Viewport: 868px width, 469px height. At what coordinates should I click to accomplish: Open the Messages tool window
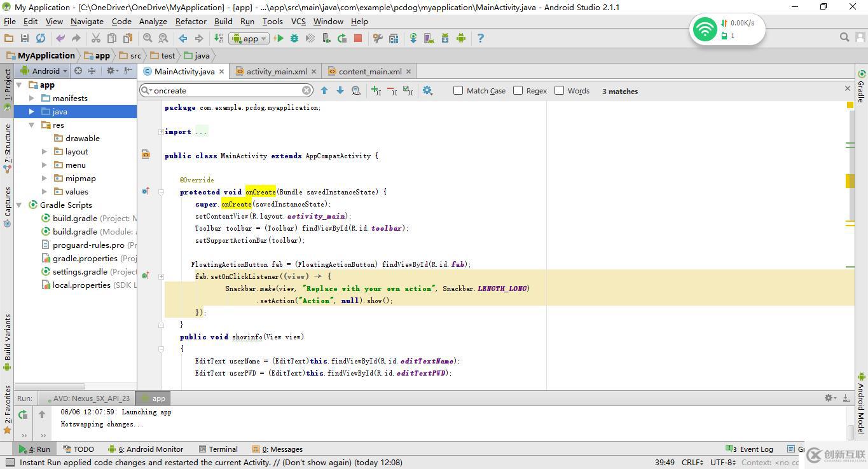[277, 449]
